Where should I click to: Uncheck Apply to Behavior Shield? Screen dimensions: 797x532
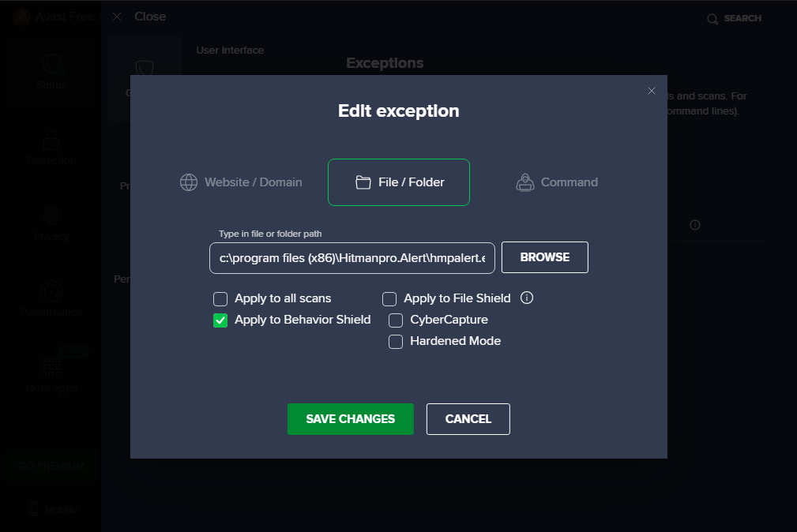[220, 320]
